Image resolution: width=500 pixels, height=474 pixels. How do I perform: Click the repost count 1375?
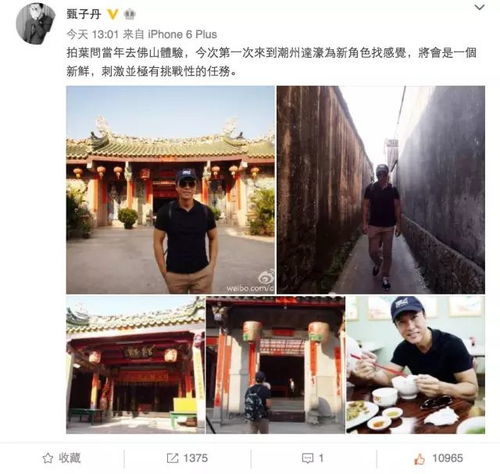[x=195, y=458]
